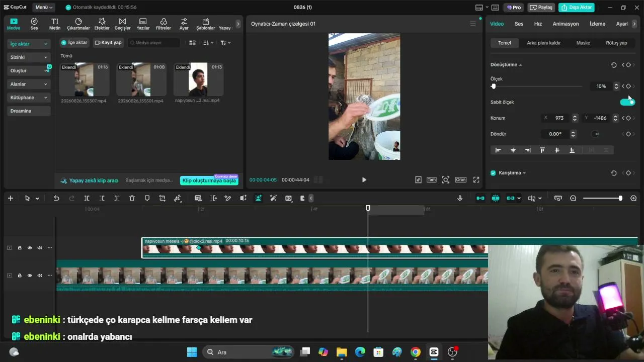Expand the Kütüphane sidebar section

point(29,98)
